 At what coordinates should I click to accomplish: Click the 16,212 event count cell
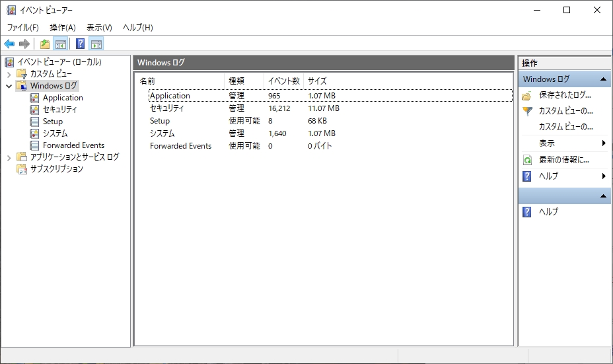coord(279,108)
